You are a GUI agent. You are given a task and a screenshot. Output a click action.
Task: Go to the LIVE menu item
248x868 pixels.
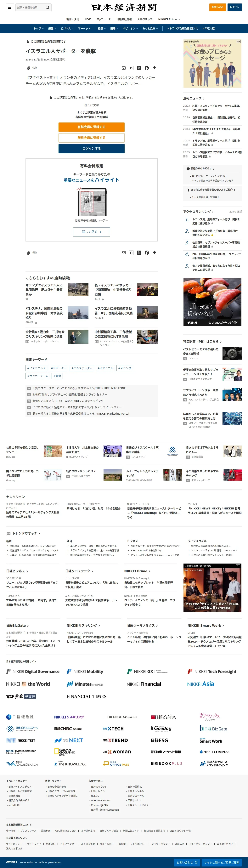[x=88, y=19]
